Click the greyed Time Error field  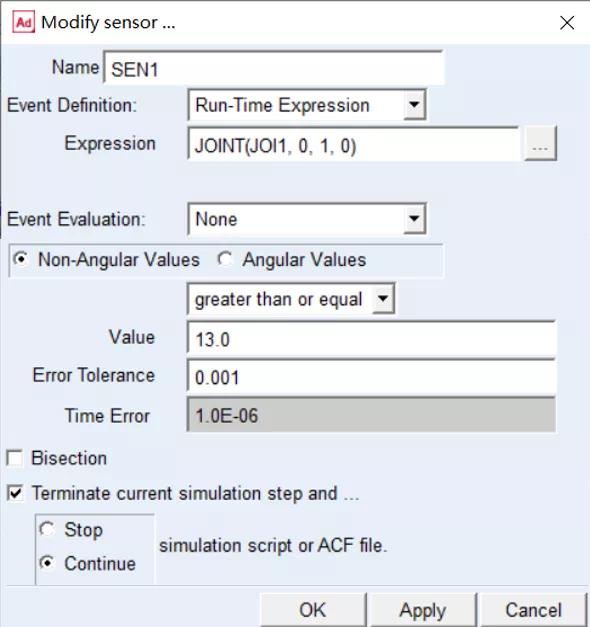click(371, 415)
